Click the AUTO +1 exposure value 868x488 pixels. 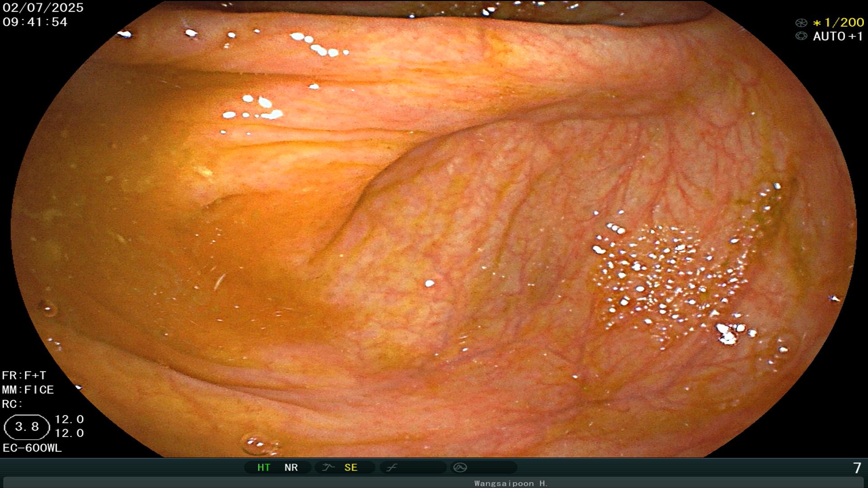pyautogui.click(x=838, y=36)
